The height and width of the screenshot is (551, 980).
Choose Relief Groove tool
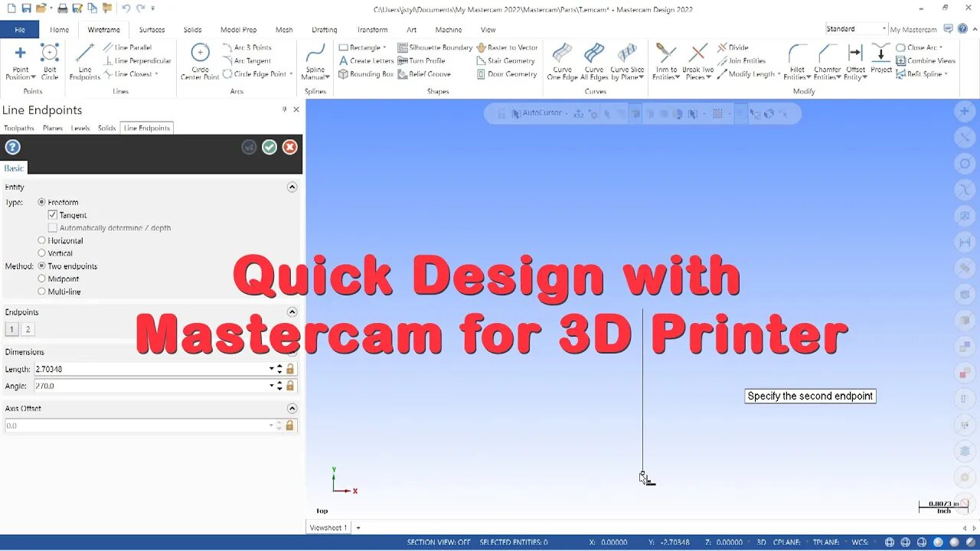[x=424, y=74]
